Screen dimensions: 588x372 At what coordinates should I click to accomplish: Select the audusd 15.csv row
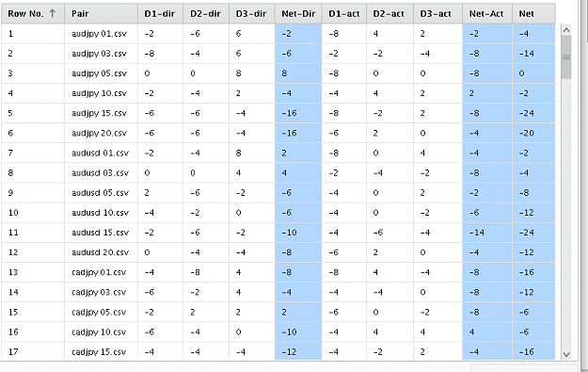coord(278,233)
